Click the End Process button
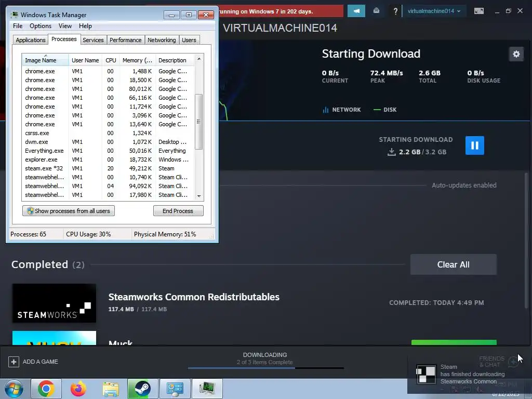This screenshot has height=399, width=532. point(178,211)
